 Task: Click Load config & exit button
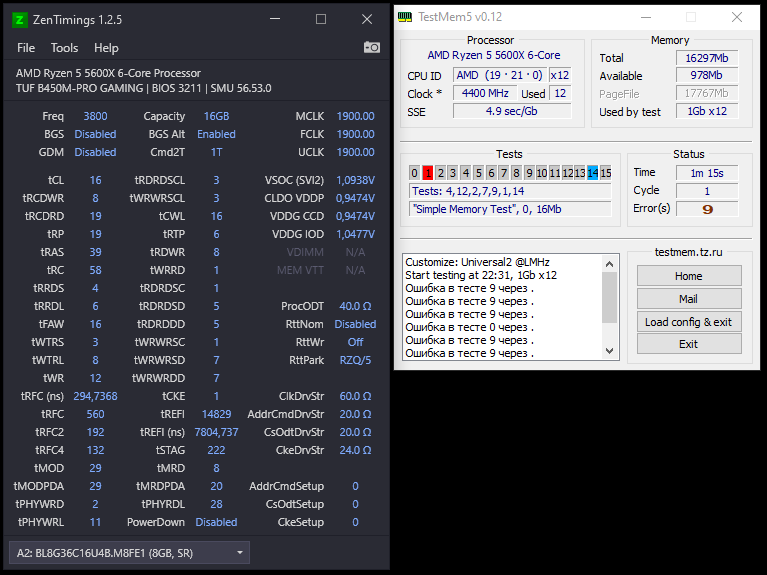[x=689, y=322]
